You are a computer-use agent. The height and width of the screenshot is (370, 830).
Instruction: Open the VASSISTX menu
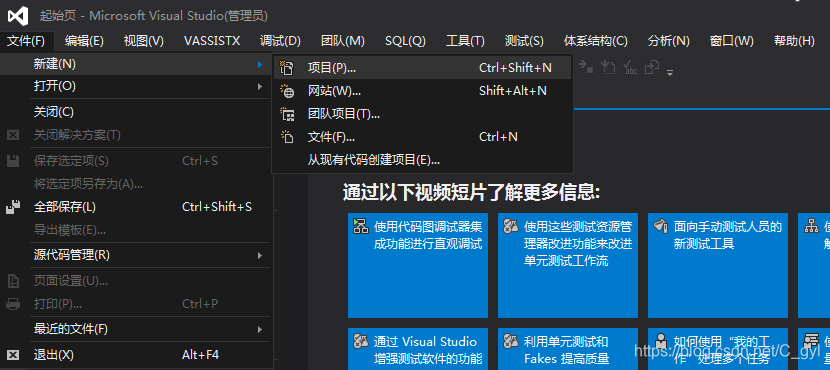[x=212, y=41]
